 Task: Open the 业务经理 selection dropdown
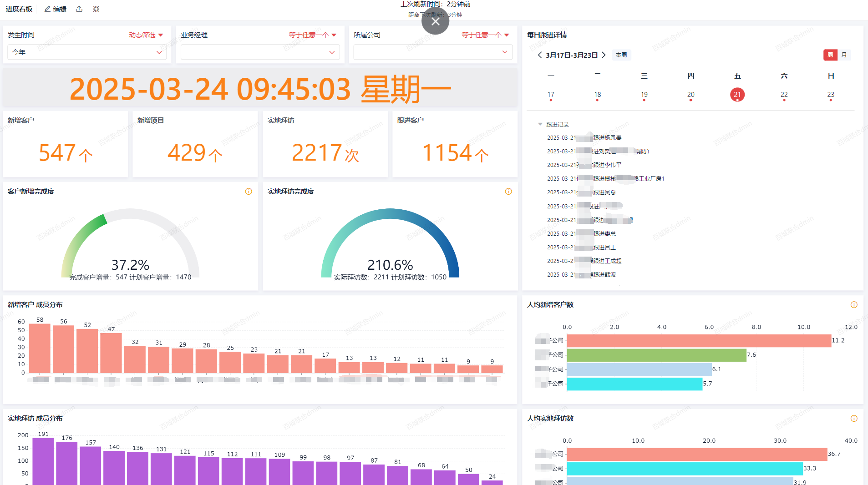[x=260, y=52]
